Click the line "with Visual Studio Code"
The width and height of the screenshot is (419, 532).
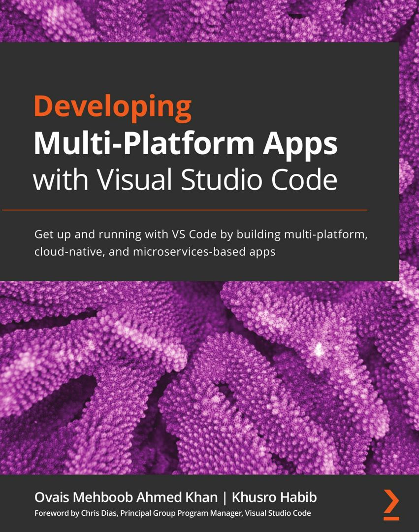click(x=185, y=179)
